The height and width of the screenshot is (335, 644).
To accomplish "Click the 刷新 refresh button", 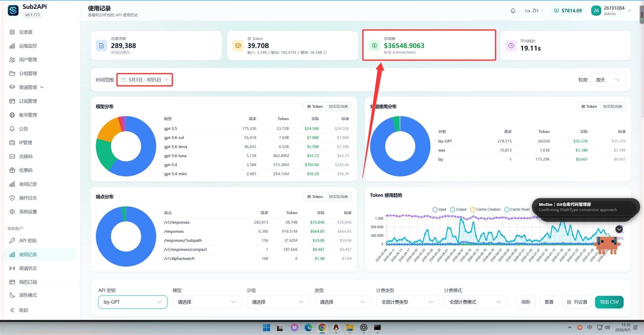I will pos(526,302).
